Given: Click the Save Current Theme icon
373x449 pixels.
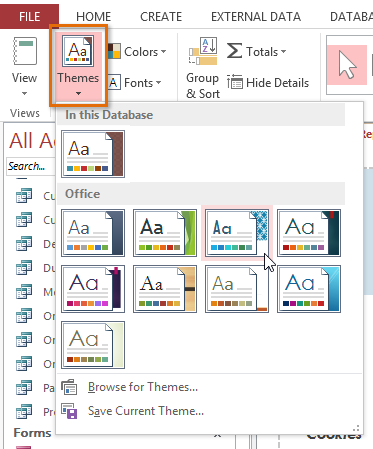Looking at the screenshot, I should point(69,411).
